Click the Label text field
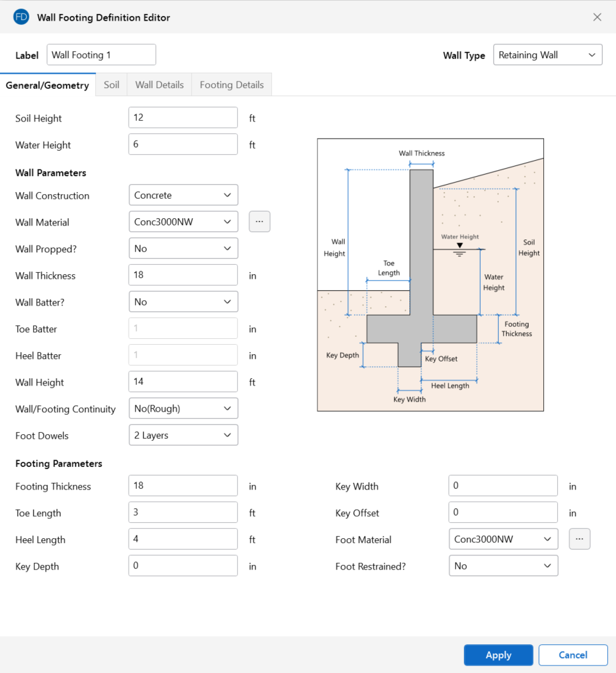This screenshot has height=673, width=616. pos(101,55)
